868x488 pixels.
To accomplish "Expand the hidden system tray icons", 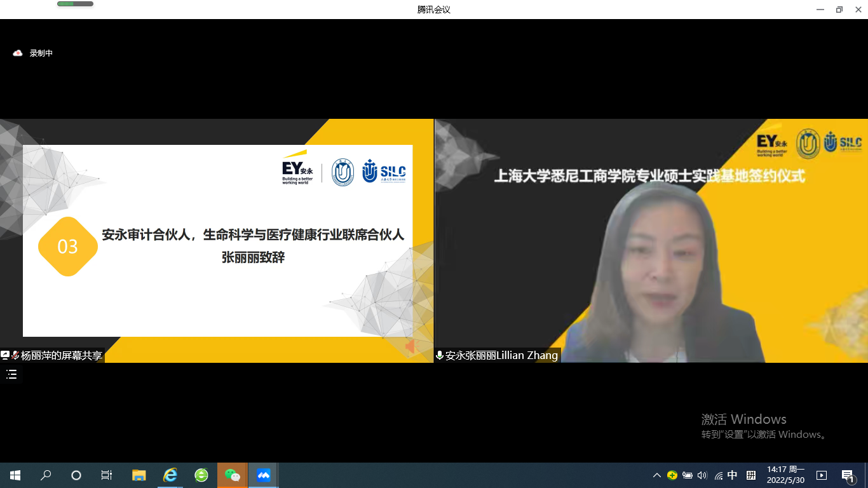I will (x=656, y=475).
